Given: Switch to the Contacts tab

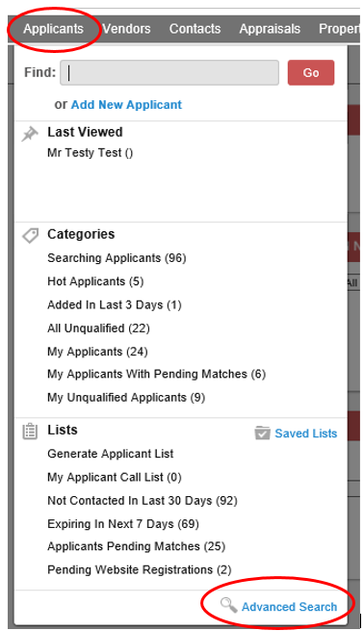Looking at the screenshot, I should (x=195, y=29).
